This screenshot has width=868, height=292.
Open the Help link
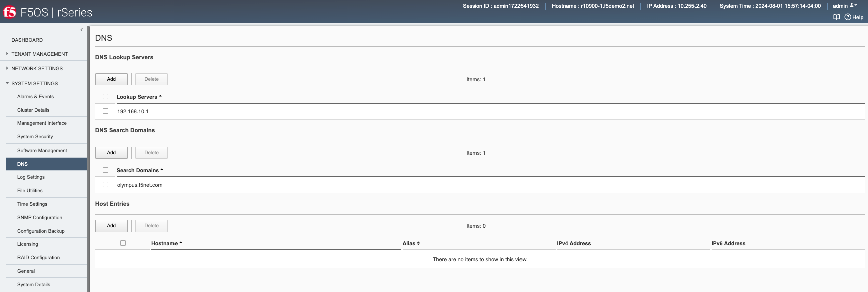click(x=854, y=17)
